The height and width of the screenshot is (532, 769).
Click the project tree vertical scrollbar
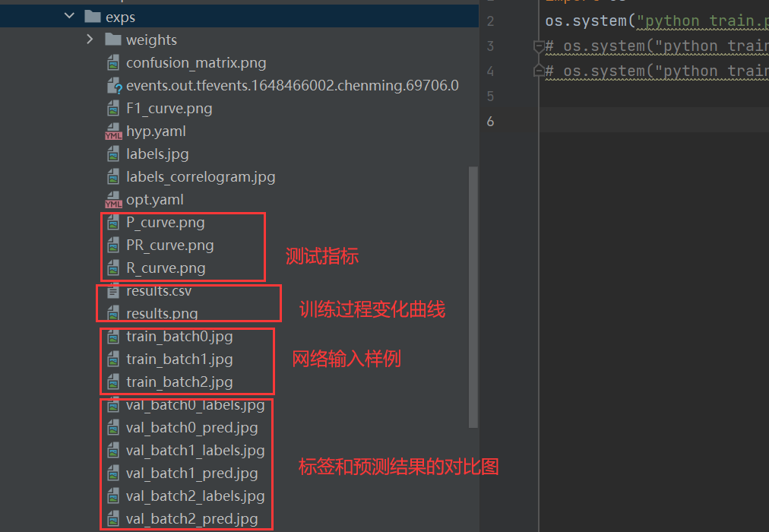click(x=473, y=297)
